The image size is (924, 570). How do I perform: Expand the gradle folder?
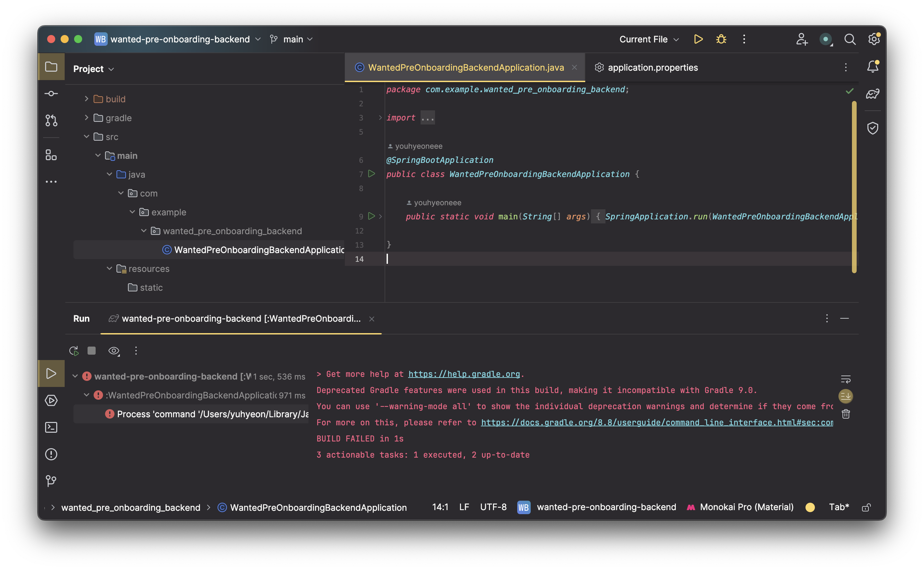coord(86,118)
